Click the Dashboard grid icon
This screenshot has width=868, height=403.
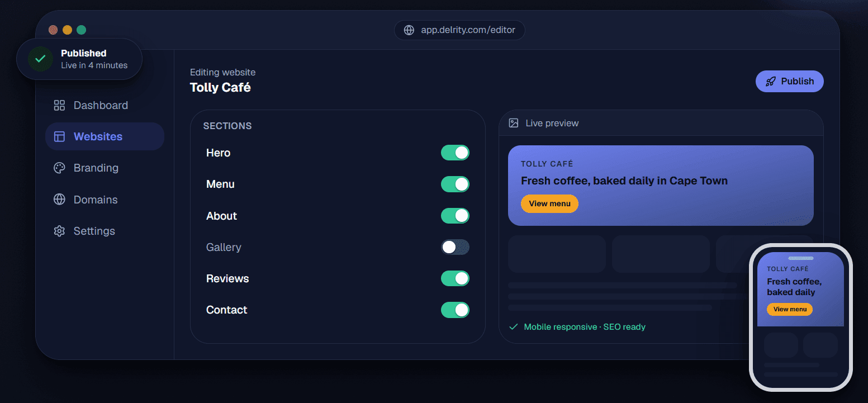(59, 105)
